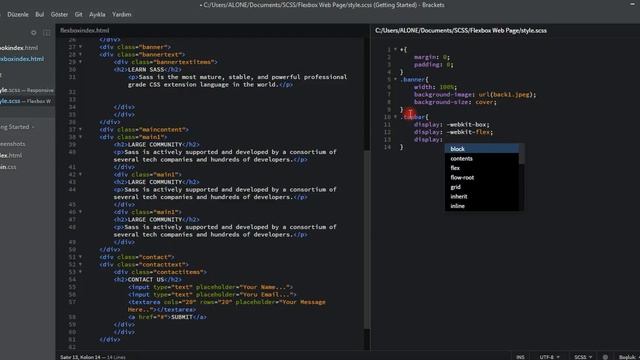Place cursor after 'display:' on SCSS line 13
This screenshot has width=640, height=360.
[444, 140]
